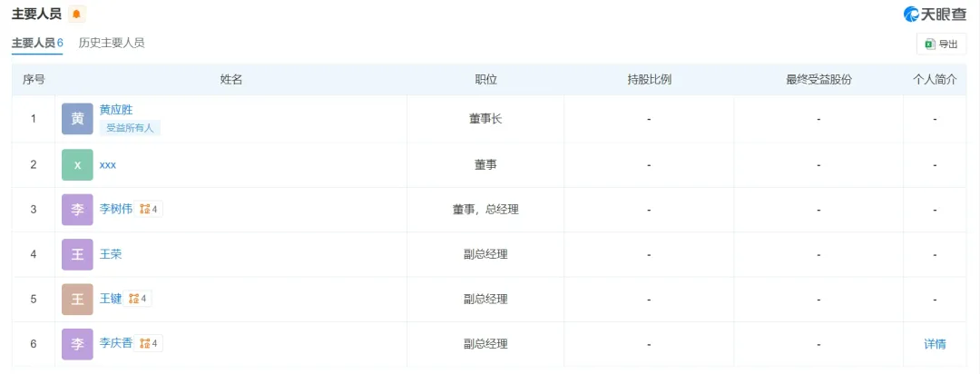The height and width of the screenshot is (374, 980).
Task: Click 李庆香's avatar icon
Action: 77,344
